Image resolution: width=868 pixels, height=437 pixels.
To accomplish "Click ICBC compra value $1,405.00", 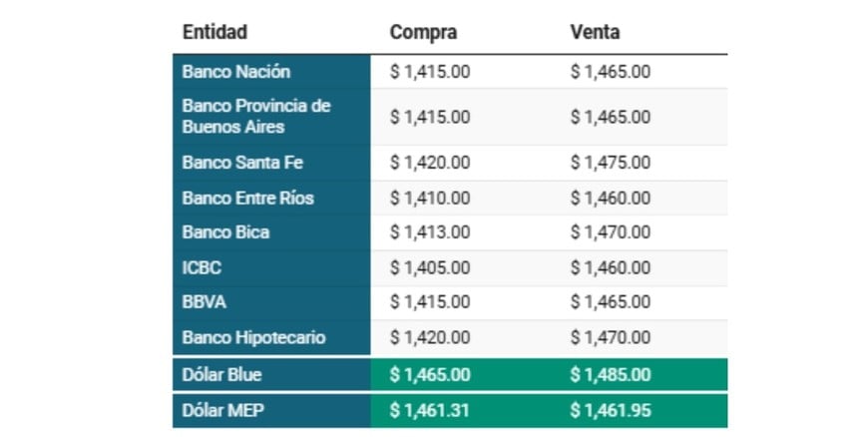I will pos(430,267).
